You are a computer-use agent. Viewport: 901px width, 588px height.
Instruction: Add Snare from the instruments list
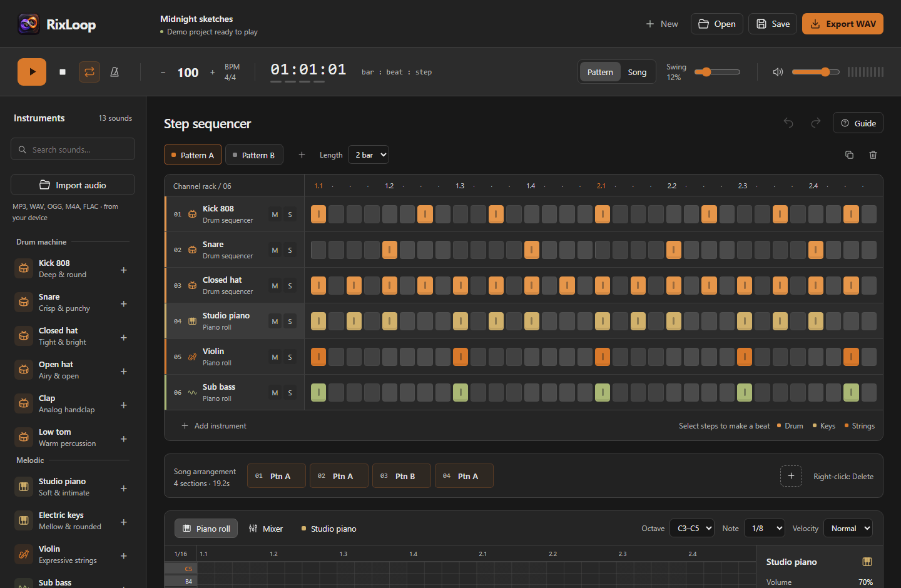pos(124,303)
